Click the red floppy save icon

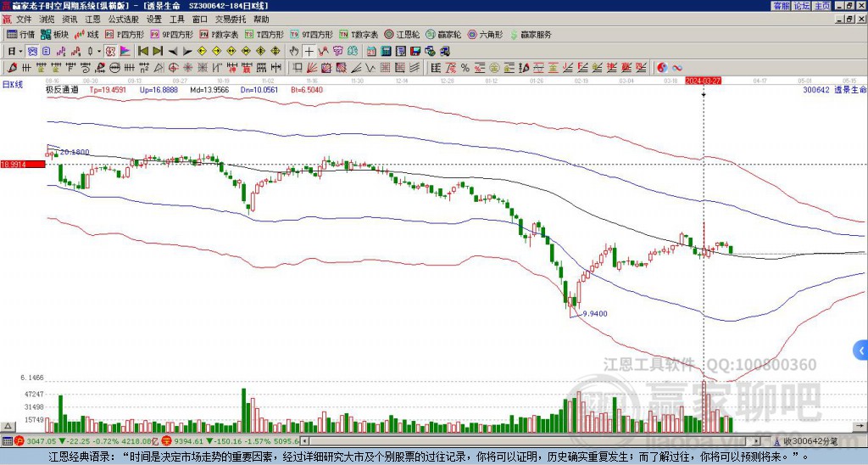pos(415,51)
